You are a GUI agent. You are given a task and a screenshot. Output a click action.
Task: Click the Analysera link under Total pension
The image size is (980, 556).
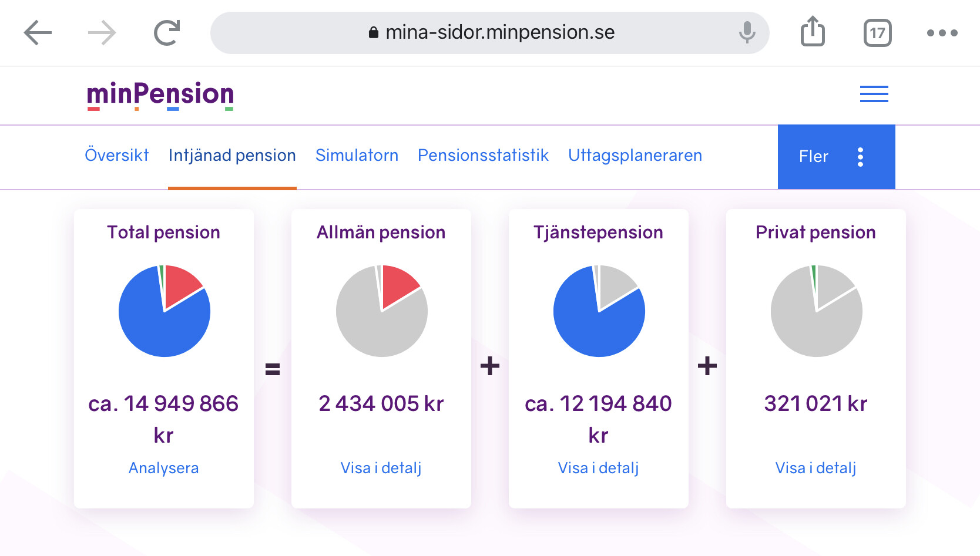point(163,468)
